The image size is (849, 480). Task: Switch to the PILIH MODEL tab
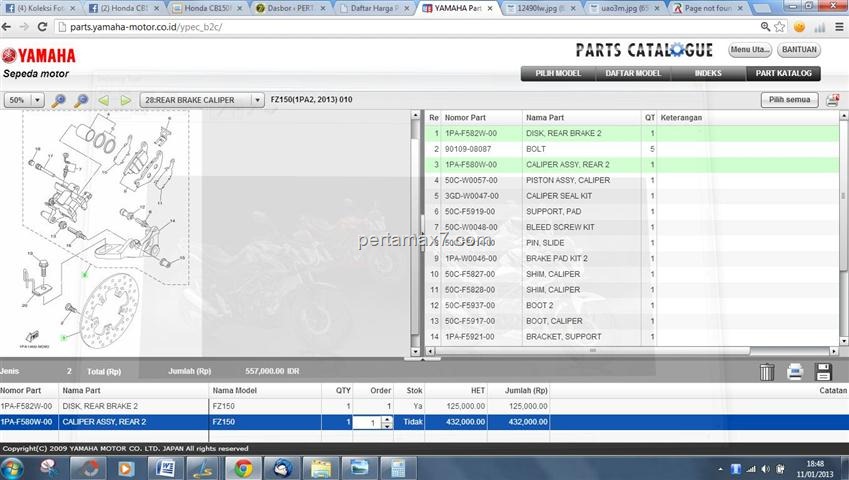(x=558, y=73)
